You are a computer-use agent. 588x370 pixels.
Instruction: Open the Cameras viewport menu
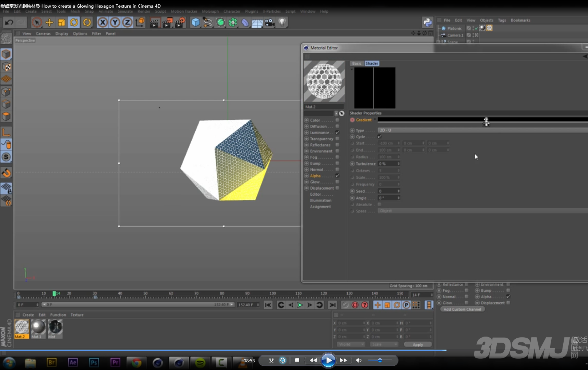[x=43, y=33]
